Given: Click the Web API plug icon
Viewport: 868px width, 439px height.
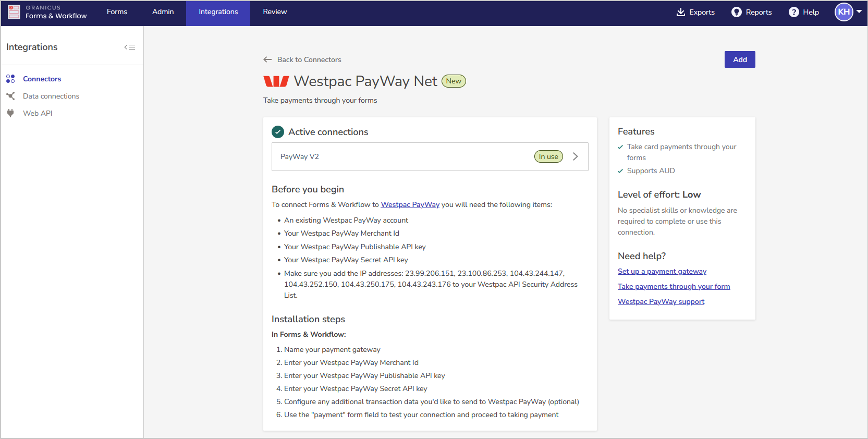Looking at the screenshot, I should pos(10,113).
